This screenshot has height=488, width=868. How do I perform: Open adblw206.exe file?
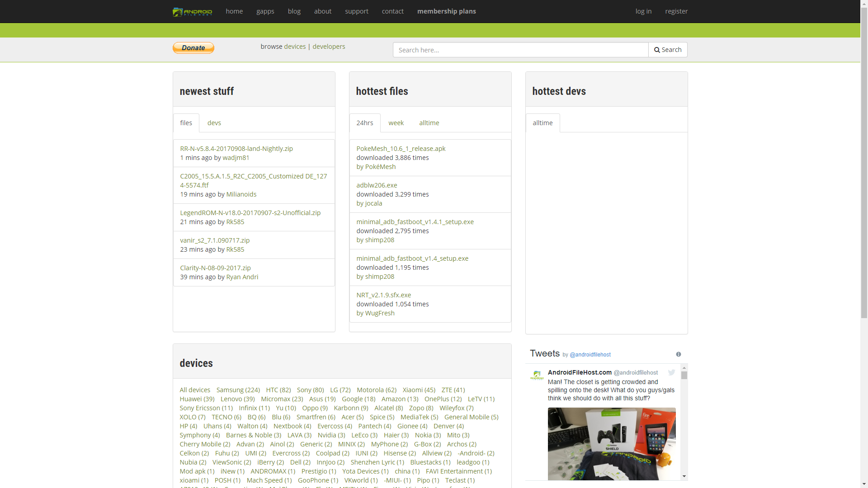coord(377,185)
